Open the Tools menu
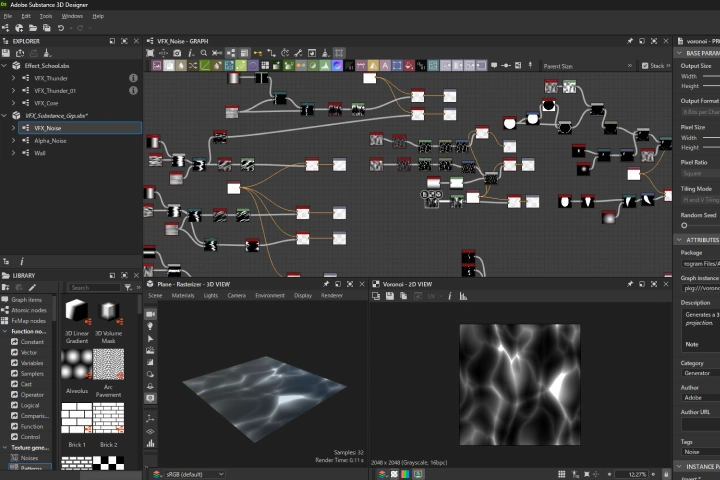 coord(45,16)
